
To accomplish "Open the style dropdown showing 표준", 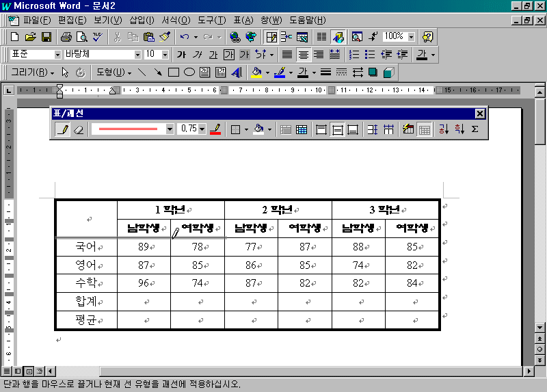I will point(57,55).
